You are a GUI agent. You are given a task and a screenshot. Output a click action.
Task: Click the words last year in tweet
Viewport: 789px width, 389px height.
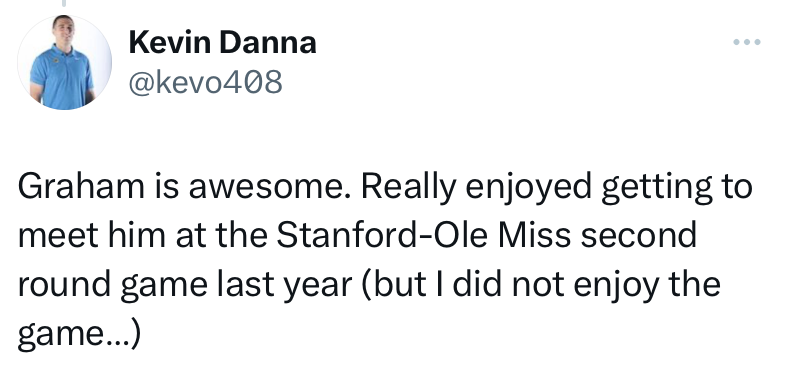coord(284,285)
